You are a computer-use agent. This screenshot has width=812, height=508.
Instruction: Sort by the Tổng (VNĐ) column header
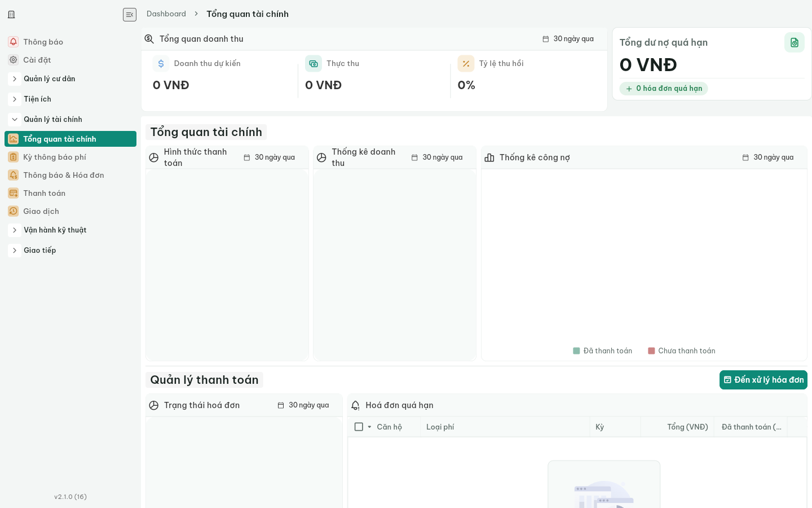[x=677, y=427]
